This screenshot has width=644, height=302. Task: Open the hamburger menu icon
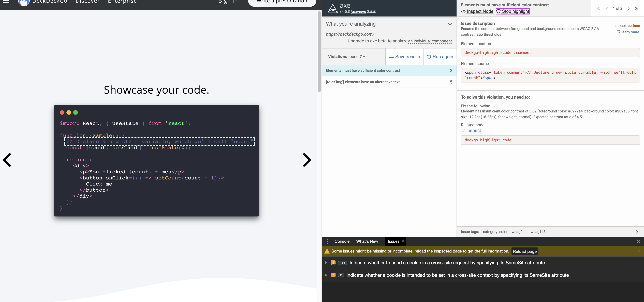[6, 2]
